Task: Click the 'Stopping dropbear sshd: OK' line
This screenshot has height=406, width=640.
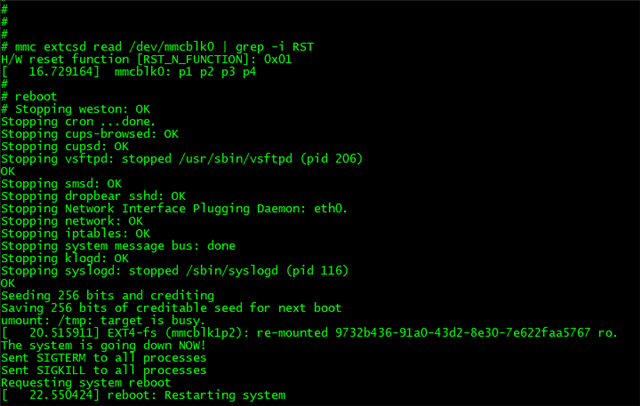Action: point(93,196)
